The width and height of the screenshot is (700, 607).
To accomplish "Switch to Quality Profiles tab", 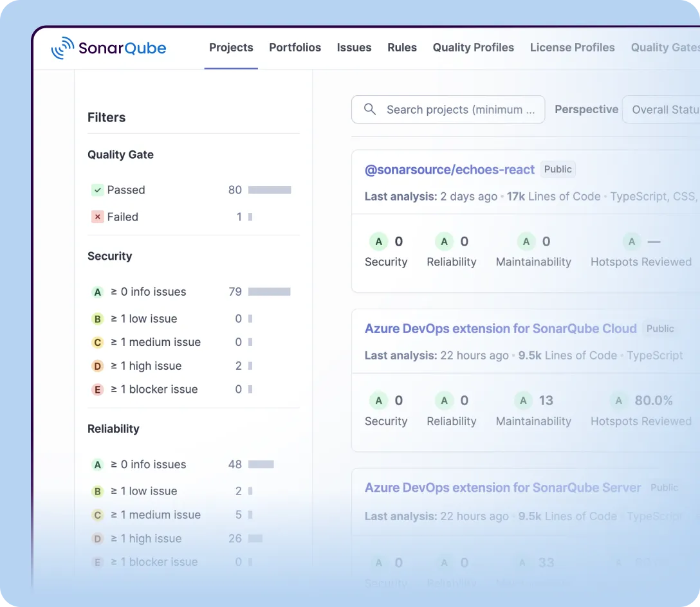I will (473, 48).
